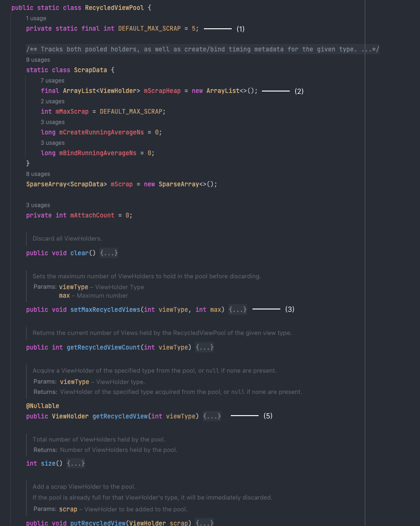The width and height of the screenshot is (420, 526).
Task: Open '1 usage' hint above DEFAULT_MAX_SCRAP
Action: pos(36,18)
